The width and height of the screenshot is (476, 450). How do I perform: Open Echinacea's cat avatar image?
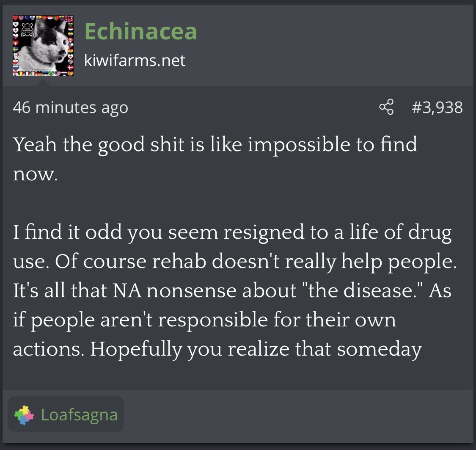(x=43, y=46)
